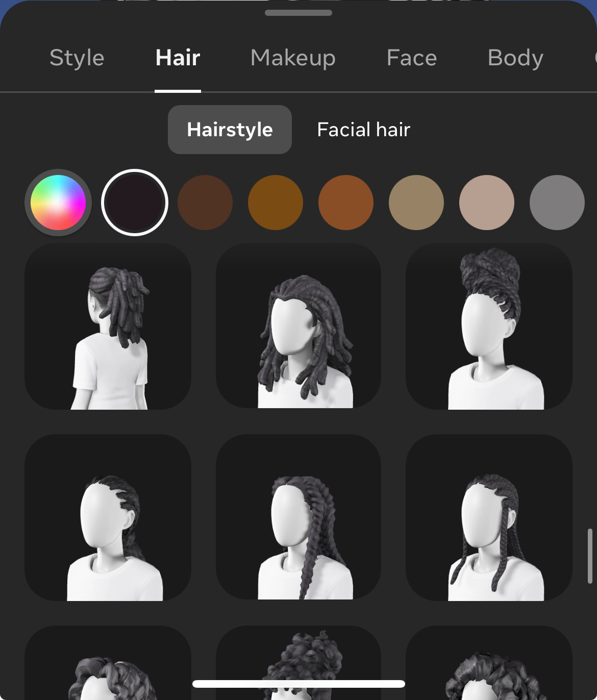The image size is (597, 700).
Task: Open the Body customization tab
Action: 515,58
